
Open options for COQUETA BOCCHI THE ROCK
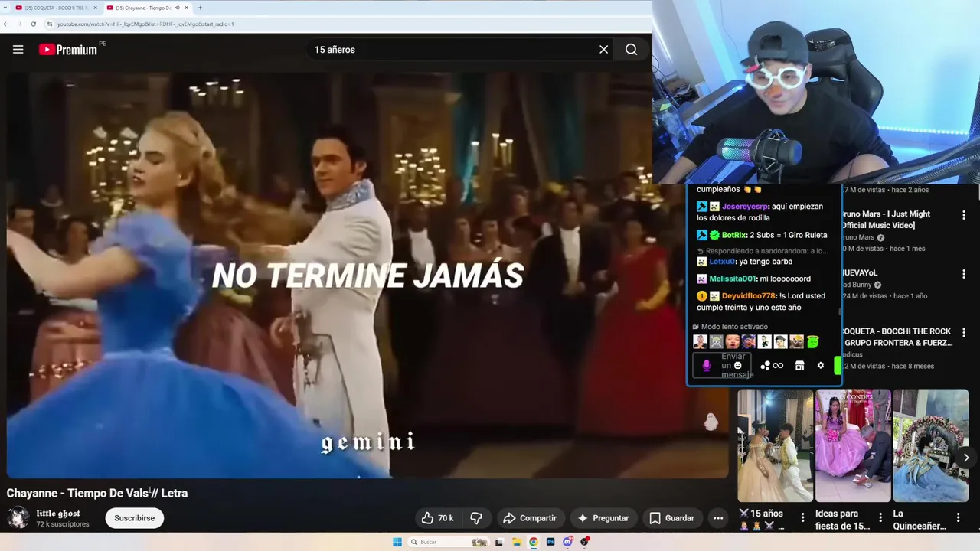point(964,333)
